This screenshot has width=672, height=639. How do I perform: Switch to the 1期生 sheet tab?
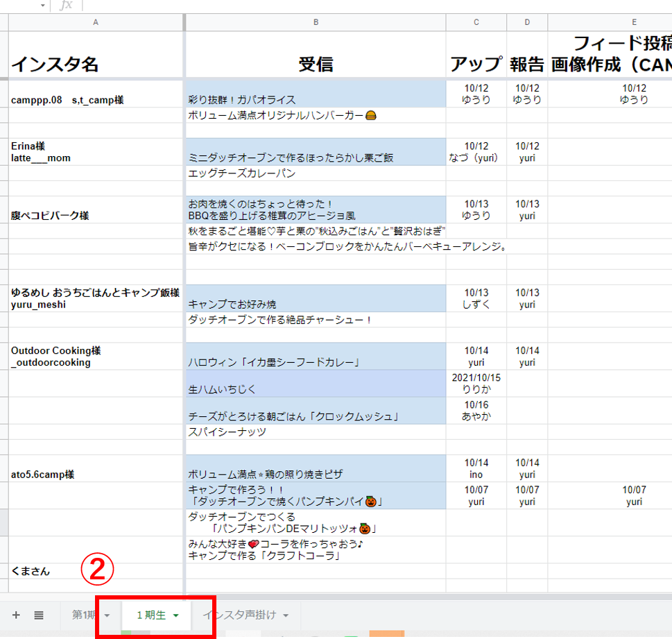click(150, 615)
